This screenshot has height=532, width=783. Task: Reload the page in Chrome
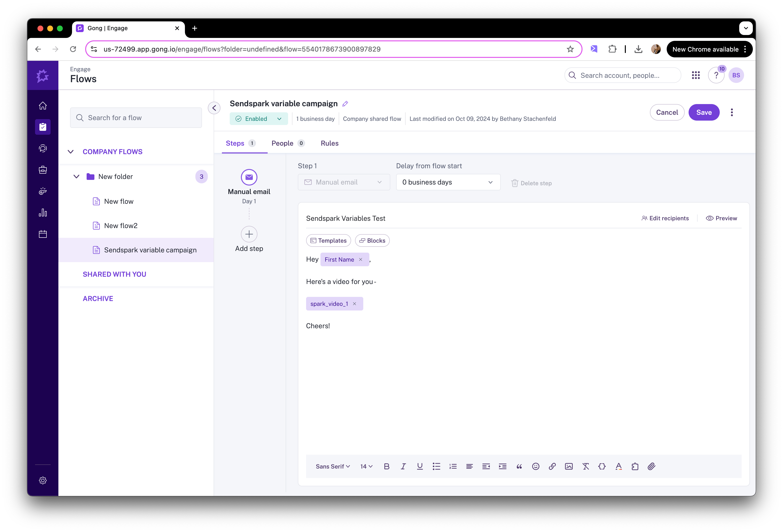73,49
